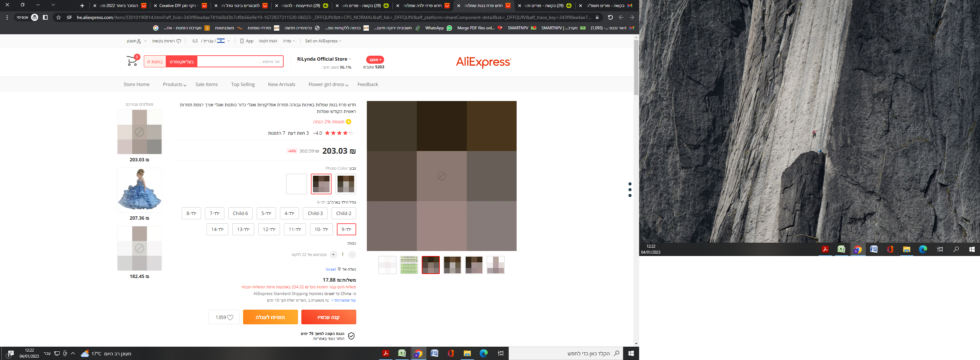
Task: Expand the Products dropdown menu
Action: pos(174,85)
